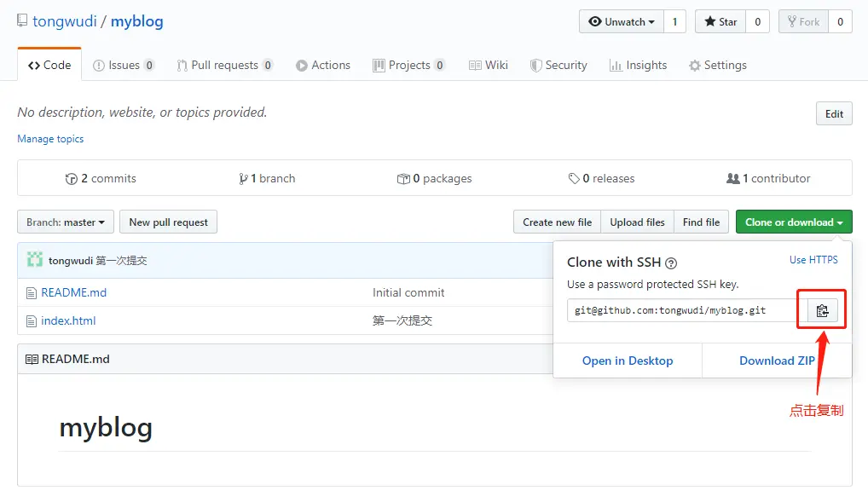
Task: Open the Initial commit message link
Action: (408, 293)
